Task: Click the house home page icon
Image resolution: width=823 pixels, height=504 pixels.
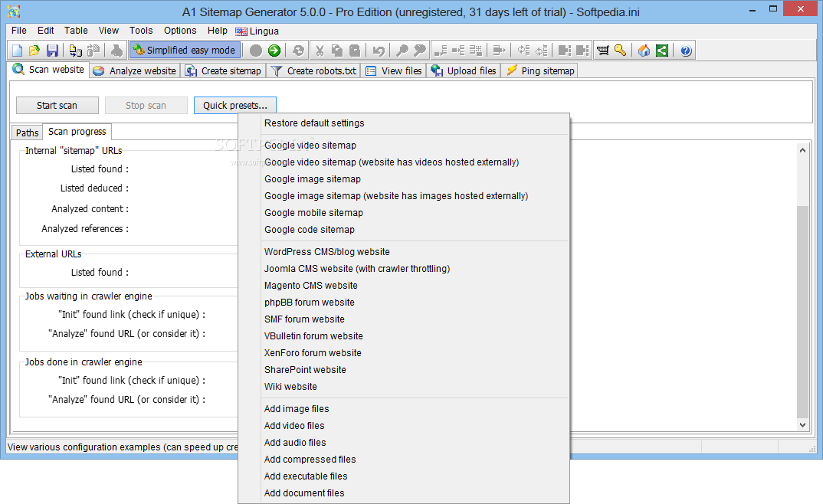Action: point(644,51)
